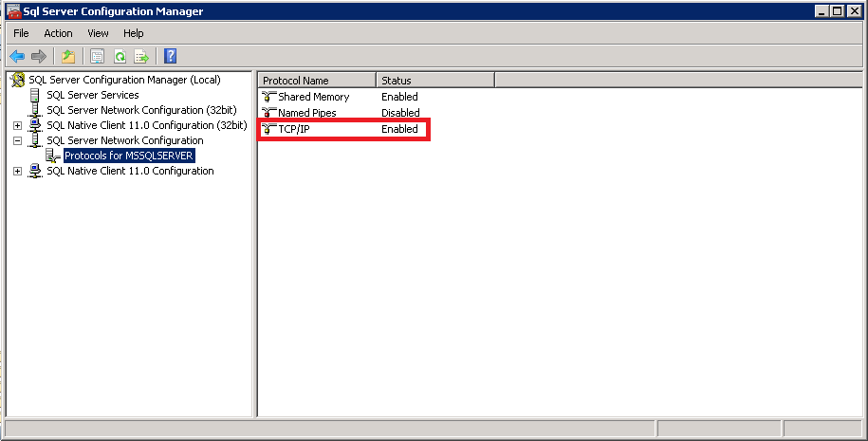Click the Named Pipes protocol icon
868x441 pixels.
(268, 113)
